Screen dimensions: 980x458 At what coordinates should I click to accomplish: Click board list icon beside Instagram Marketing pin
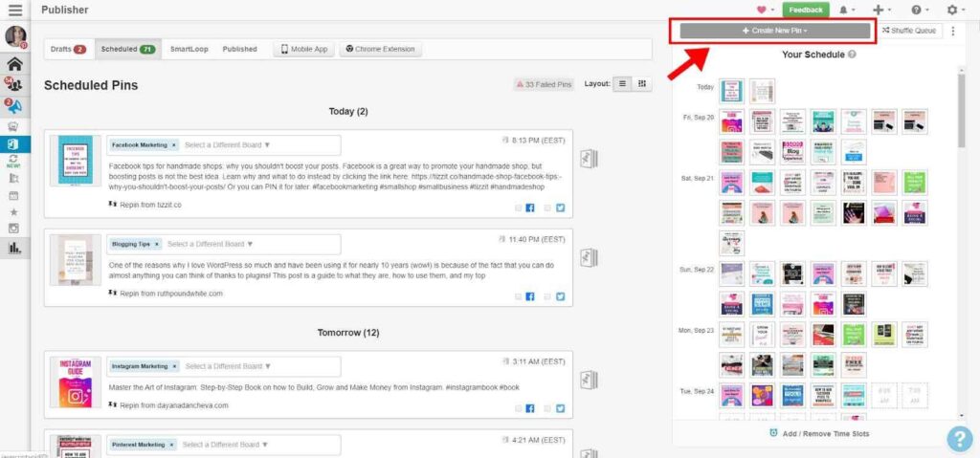(589, 380)
